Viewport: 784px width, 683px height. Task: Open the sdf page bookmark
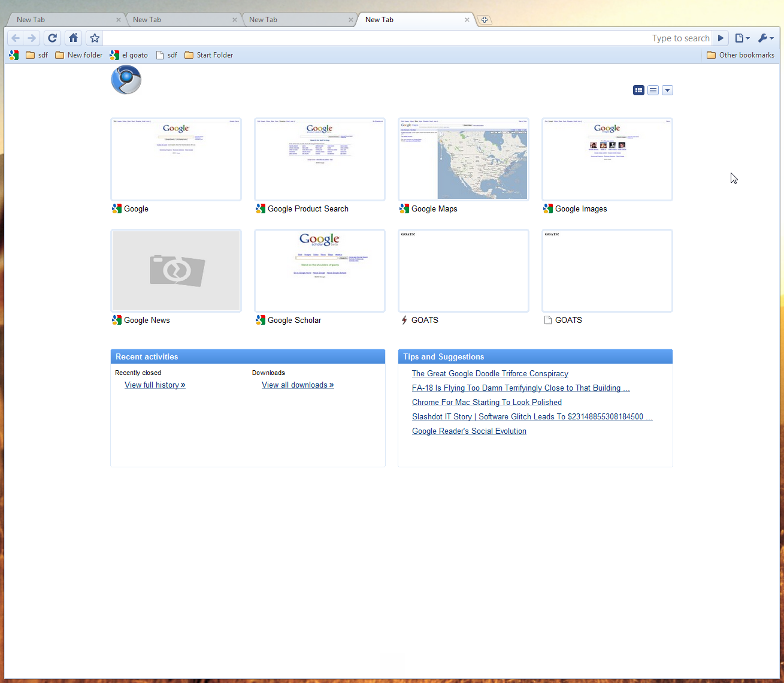click(x=167, y=55)
